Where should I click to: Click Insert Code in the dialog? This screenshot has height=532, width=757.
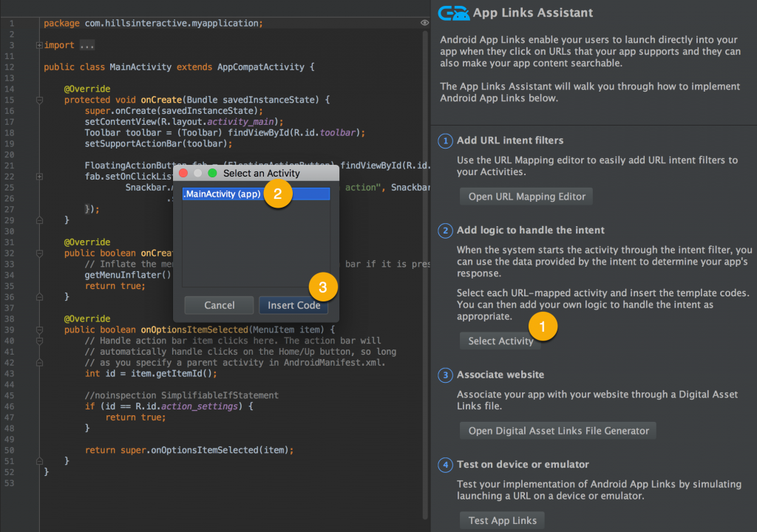click(293, 305)
